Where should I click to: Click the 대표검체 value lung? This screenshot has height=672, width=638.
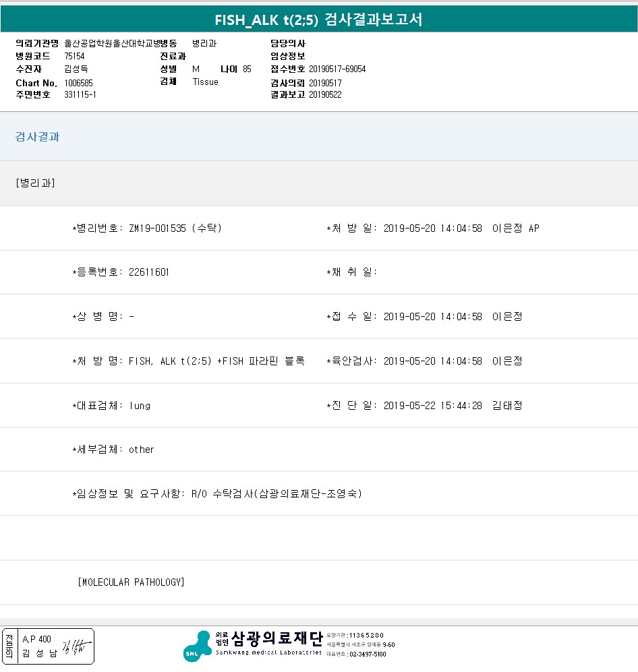click(x=140, y=406)
